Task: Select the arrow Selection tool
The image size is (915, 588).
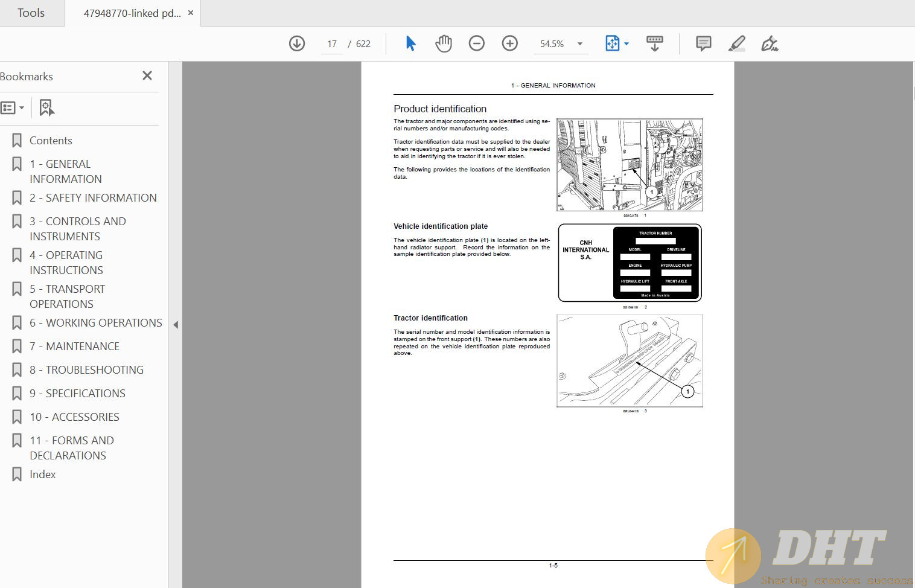Action: pyautogui.click(x=410, y=43)
